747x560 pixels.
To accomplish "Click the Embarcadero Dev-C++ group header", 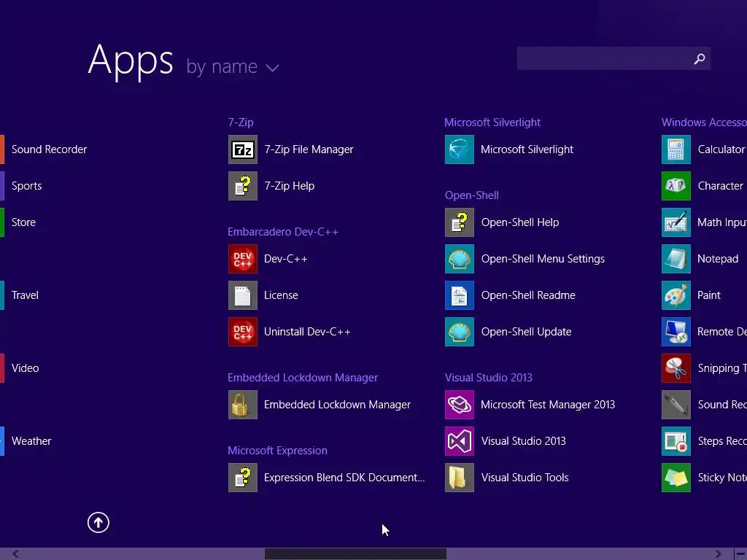I will pos(283,232).
